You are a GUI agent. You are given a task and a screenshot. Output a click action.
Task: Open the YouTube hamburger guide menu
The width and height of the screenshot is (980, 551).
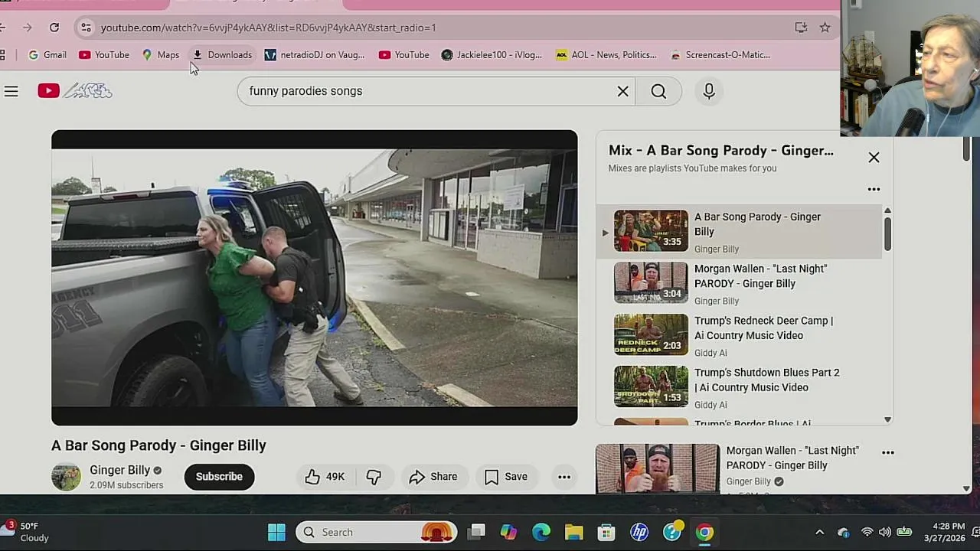[x=11, y=91]
